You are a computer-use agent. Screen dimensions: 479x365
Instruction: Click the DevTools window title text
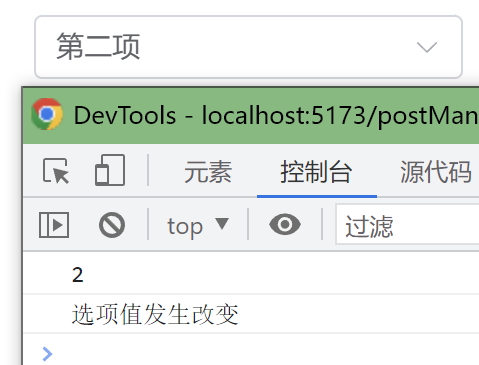pyautogui.click(x=276, y=116)
